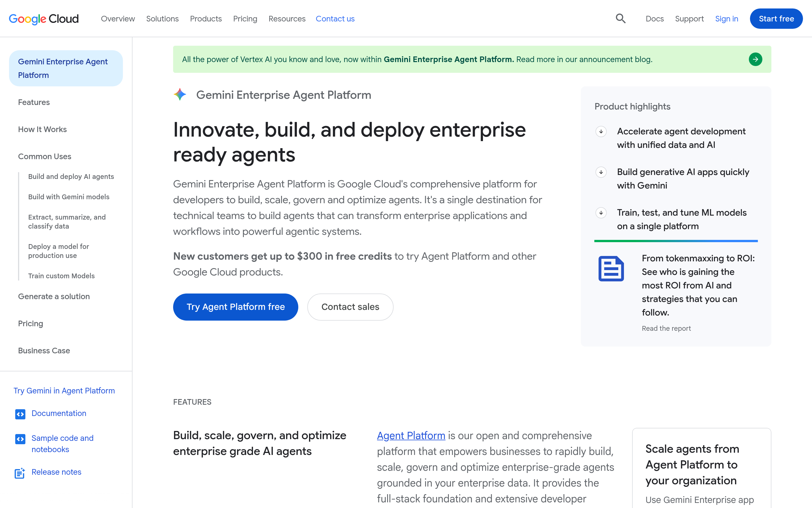This screenshot has height=508, width=812.
Task: Click the Documentation code icon
Action: [x=20, y=414]
